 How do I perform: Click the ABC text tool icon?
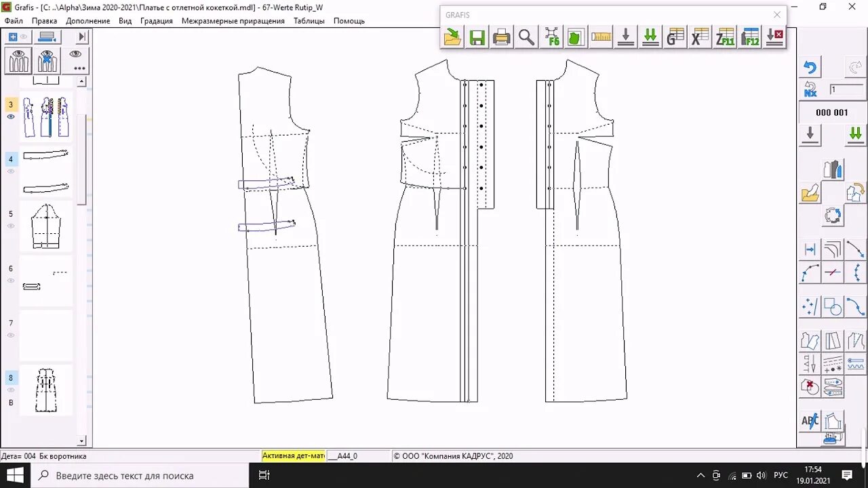click(x=810, y=420)
